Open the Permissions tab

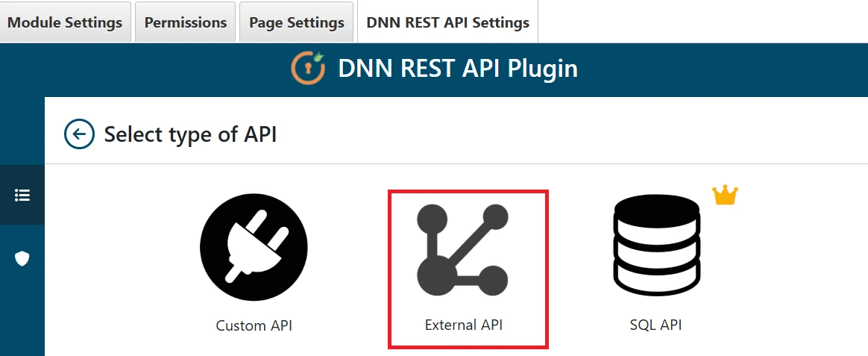tap(186, 22)
